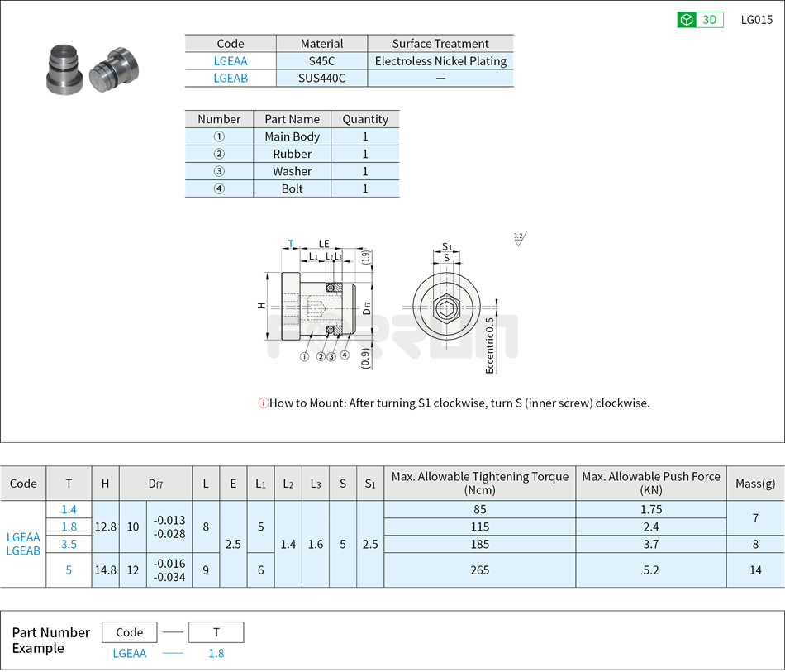Click the Main Body part name cell
This screenshot has height=672, width=785.
[x=292, y=136]
